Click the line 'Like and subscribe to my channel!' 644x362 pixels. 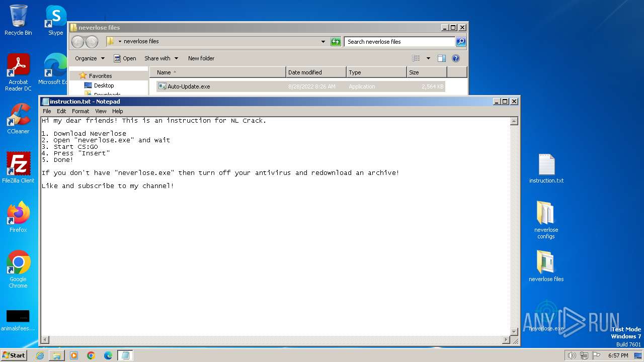108,186
